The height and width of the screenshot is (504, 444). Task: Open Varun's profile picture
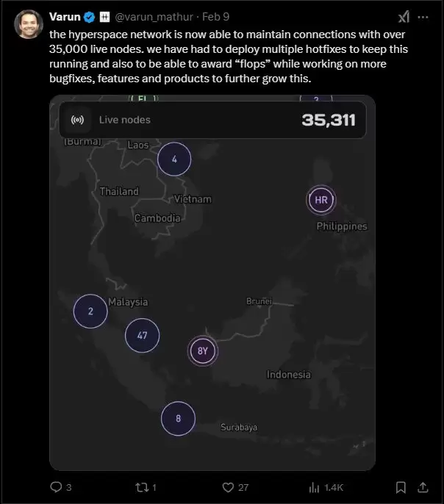28,25
